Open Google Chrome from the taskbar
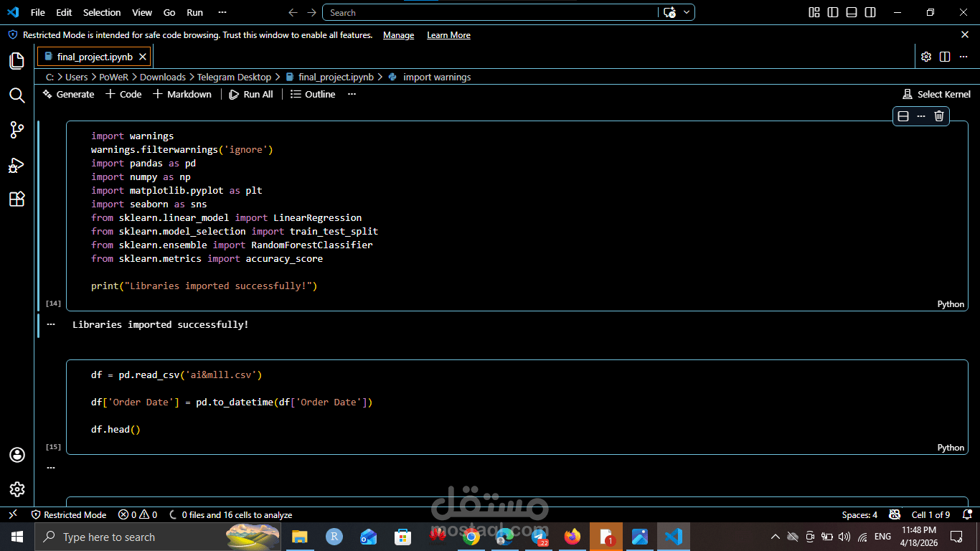 471,537
